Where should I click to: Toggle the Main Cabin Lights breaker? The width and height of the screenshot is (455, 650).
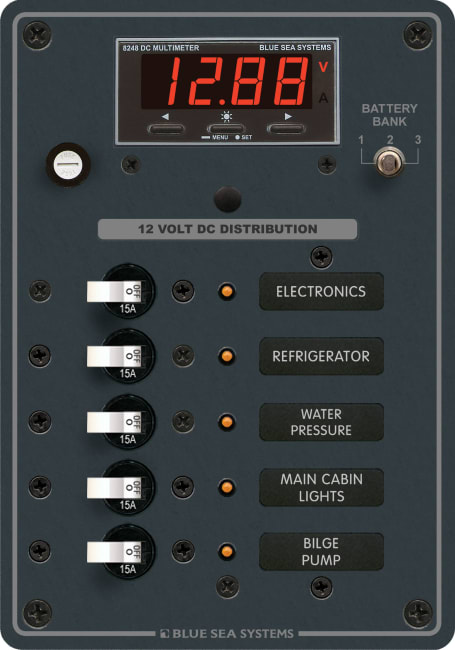pos(114,488)
